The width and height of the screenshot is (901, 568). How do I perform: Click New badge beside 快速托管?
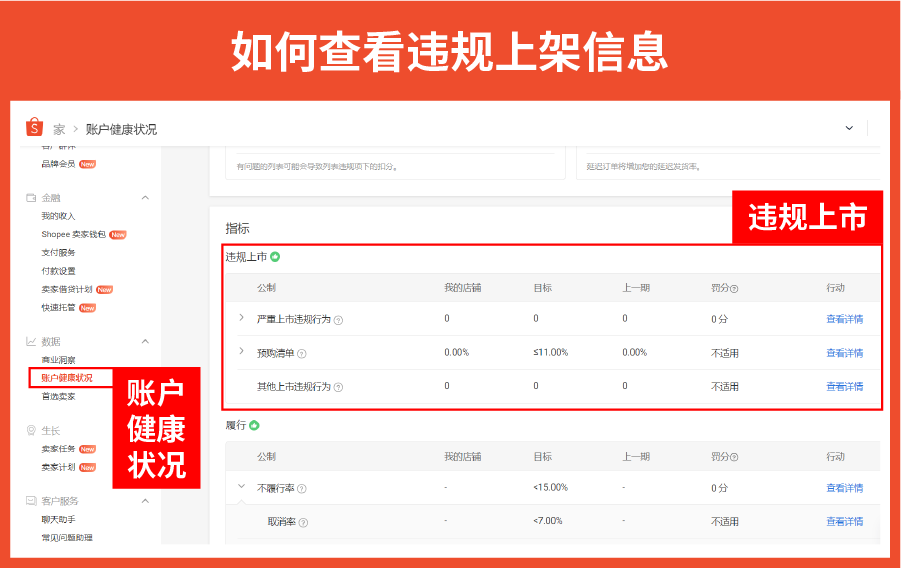(x=87, y=308)
